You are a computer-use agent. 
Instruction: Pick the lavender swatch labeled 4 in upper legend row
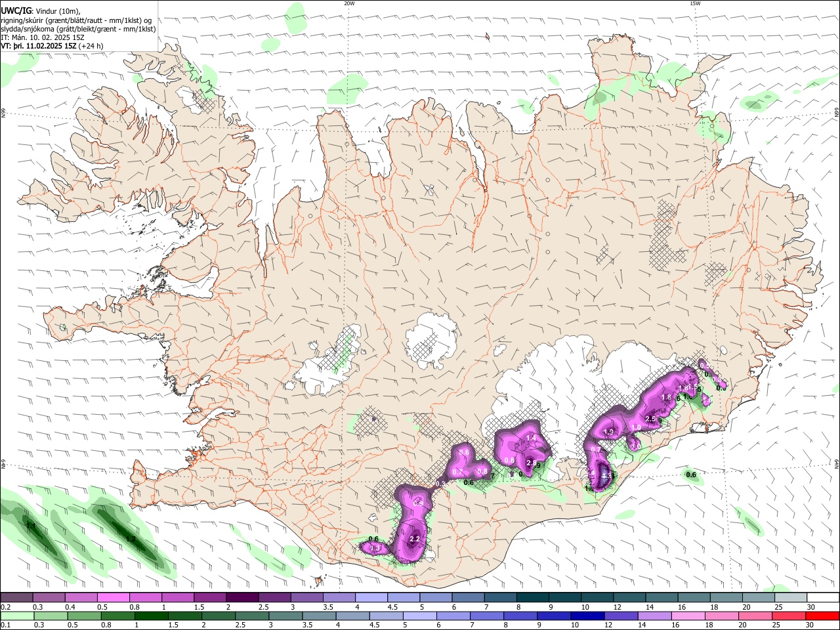click(x=371, y=597)
